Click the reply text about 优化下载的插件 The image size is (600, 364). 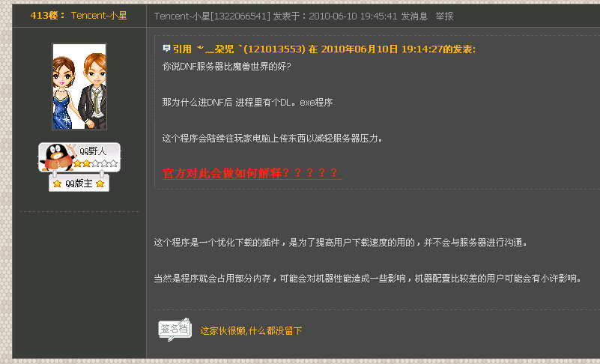pyautogui.click(x=341, y=242)
